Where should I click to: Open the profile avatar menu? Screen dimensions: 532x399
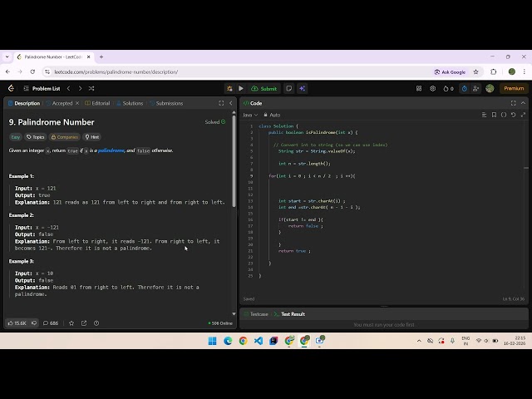click(490, 89)
